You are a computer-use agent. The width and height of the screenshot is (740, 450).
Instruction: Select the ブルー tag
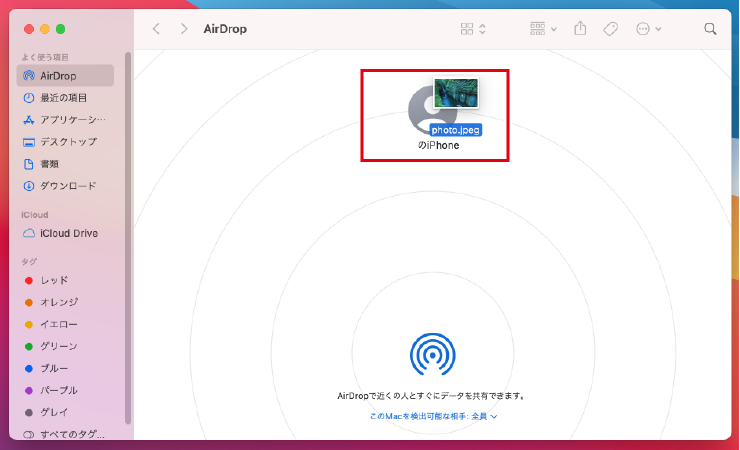pyautogui.click(x=65, y=368)
